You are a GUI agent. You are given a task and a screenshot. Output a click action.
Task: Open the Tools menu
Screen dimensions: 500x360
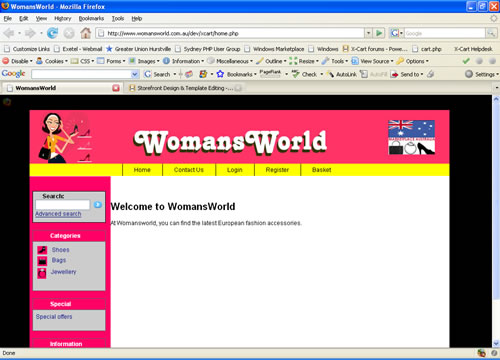118,18
